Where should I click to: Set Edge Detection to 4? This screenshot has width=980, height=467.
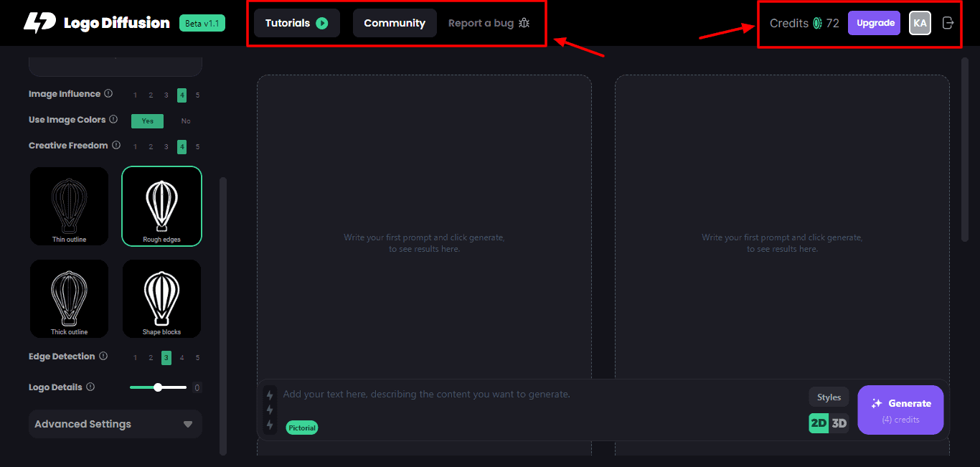(x=182, y=358)
